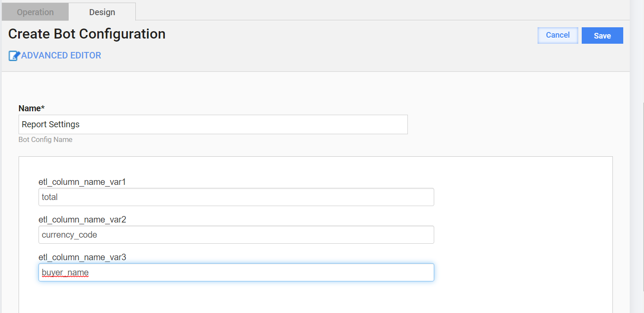
Task: Place cursor on the currency_code text
Action: 69,235
